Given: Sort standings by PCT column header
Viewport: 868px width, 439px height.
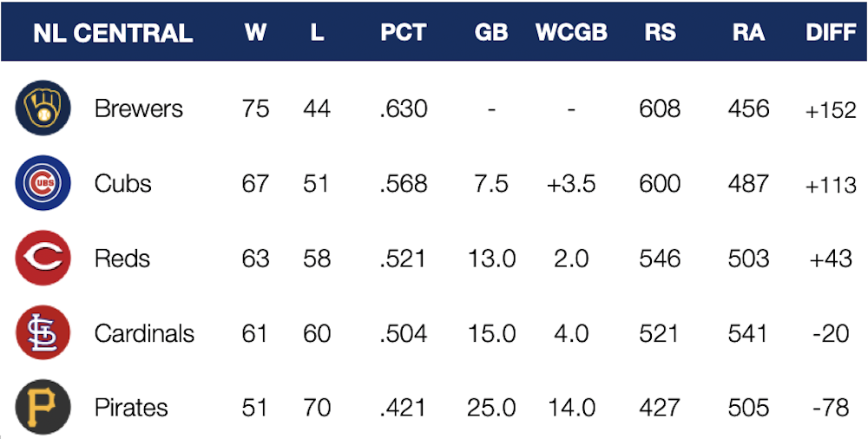Looking at the screenshot, I should (x=404, y=33).
